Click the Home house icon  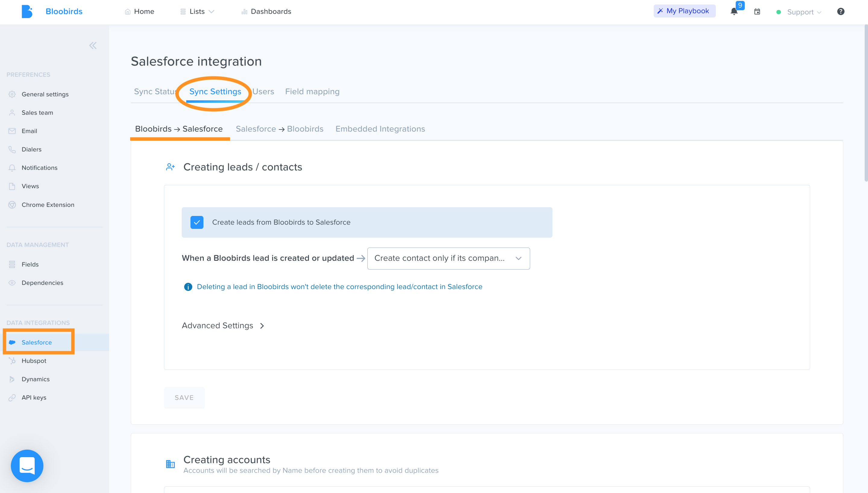coord(128,12)
